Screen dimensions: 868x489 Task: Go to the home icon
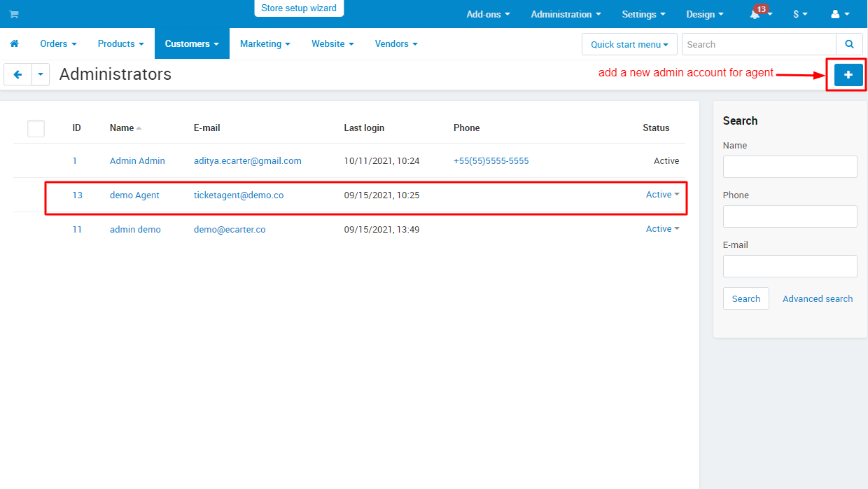pyautogui.click(x=14, y=43)
